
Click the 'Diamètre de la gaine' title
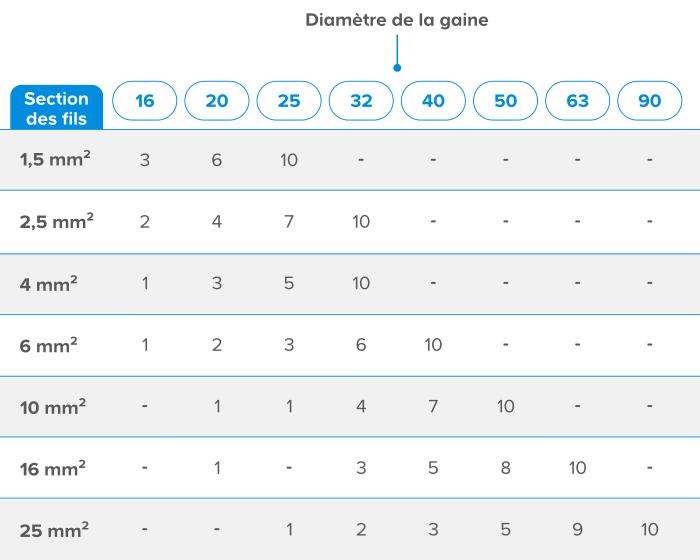(397, 20)
